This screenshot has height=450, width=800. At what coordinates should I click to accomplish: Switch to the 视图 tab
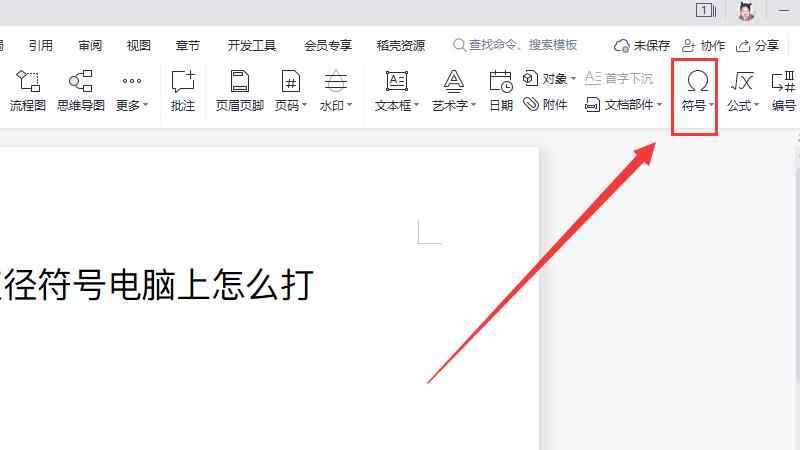coord(139,46)
